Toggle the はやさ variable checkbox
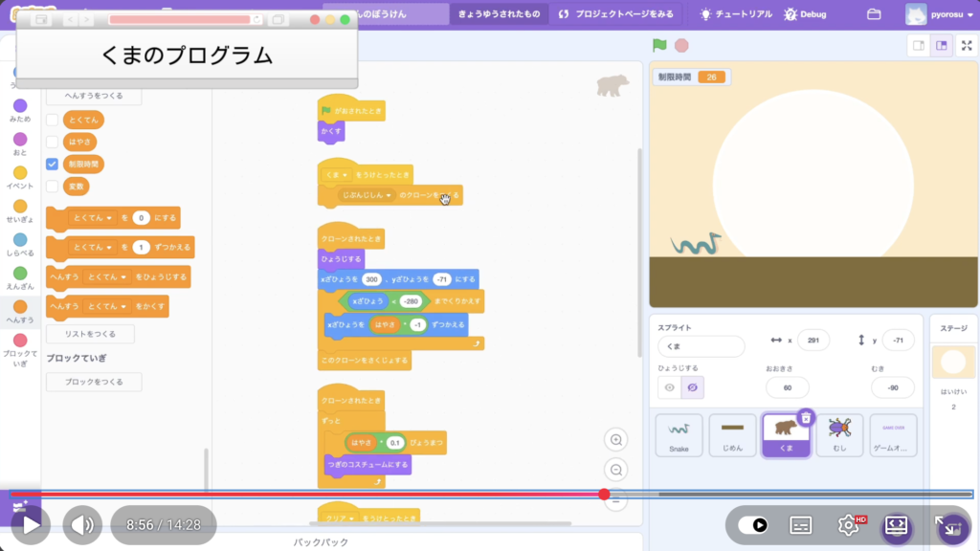 (x=53, y=142)
